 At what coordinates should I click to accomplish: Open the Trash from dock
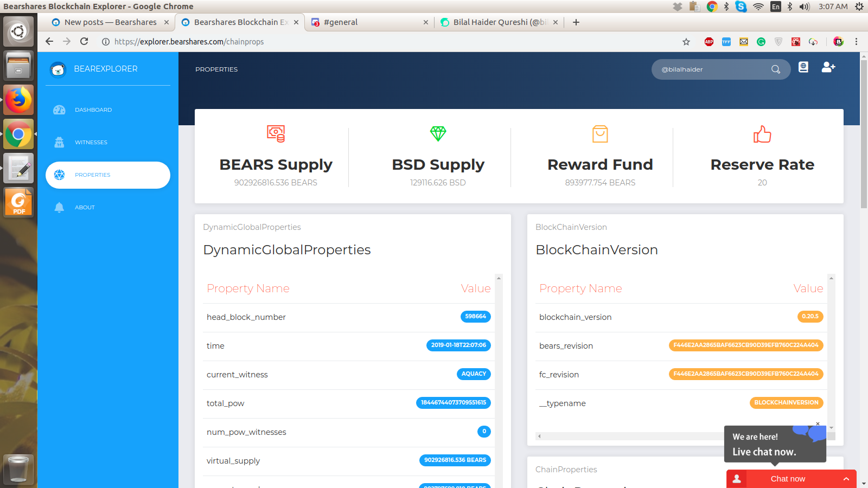[18, 469]
